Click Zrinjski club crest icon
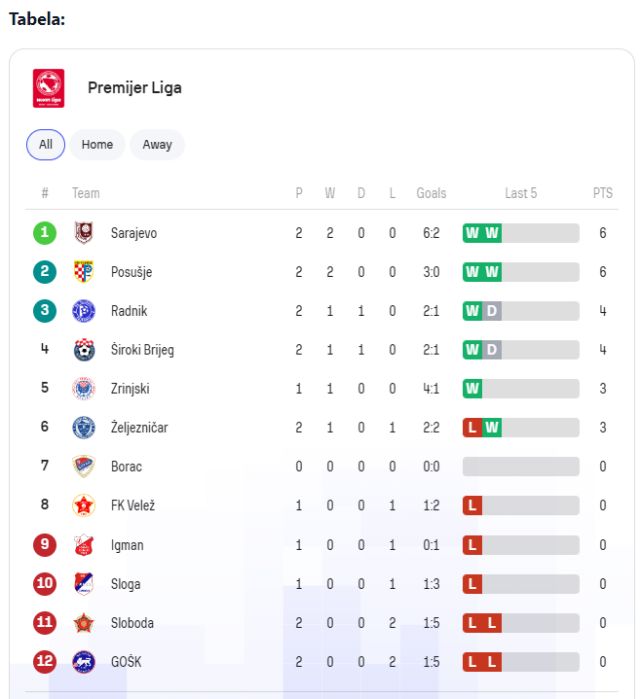 (84, 388)
